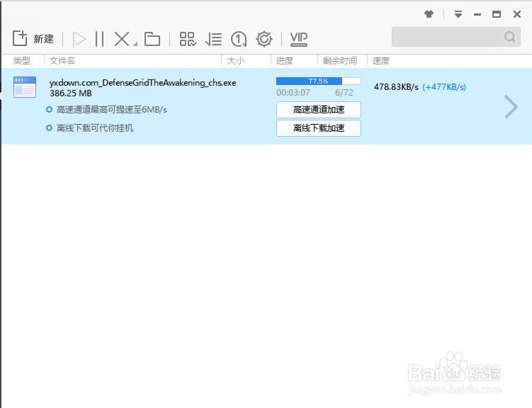Click the grid multi-select icon
Screen dimensions: 532x408
[x=188, y=39]
